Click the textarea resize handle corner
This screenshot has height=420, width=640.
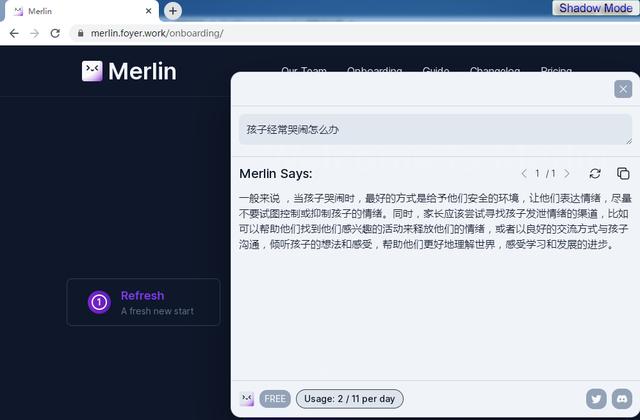coord(629,141)
